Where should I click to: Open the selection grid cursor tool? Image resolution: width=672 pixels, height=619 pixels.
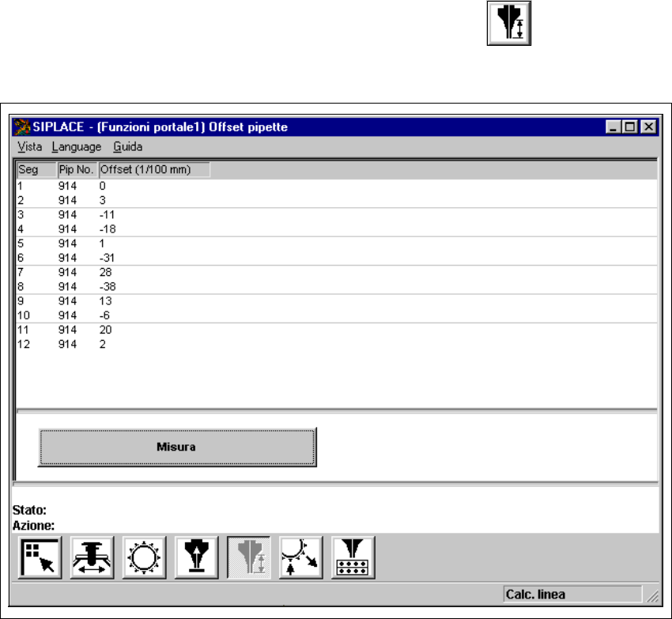pos(40,557)
